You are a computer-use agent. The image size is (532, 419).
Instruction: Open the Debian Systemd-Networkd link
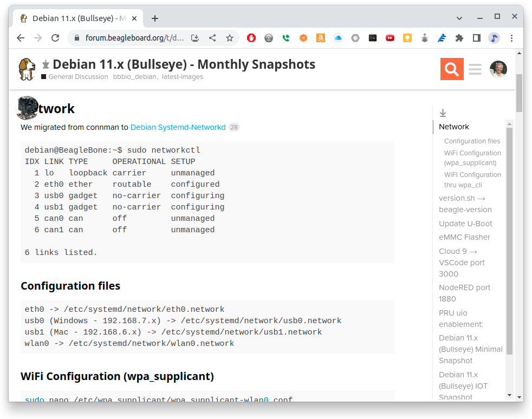pos(178,127)
